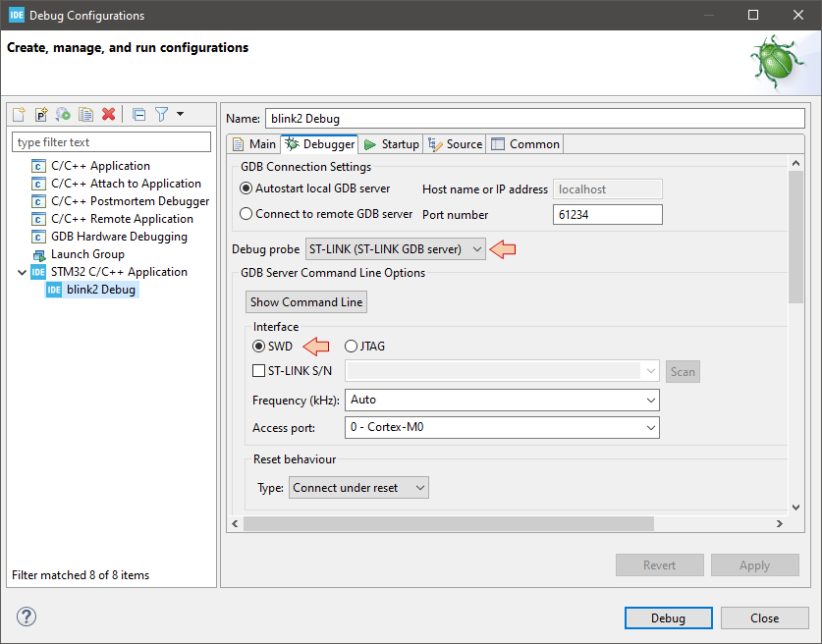
Task: Select Connect to remote GDB server radio
Action: click(x=246, y=214)
